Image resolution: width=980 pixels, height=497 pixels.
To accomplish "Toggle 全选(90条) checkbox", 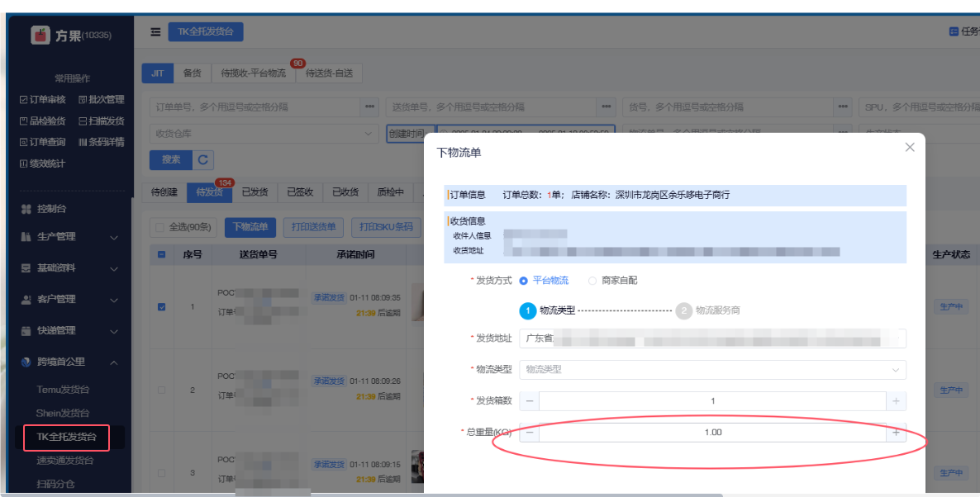I will point(160,227).
